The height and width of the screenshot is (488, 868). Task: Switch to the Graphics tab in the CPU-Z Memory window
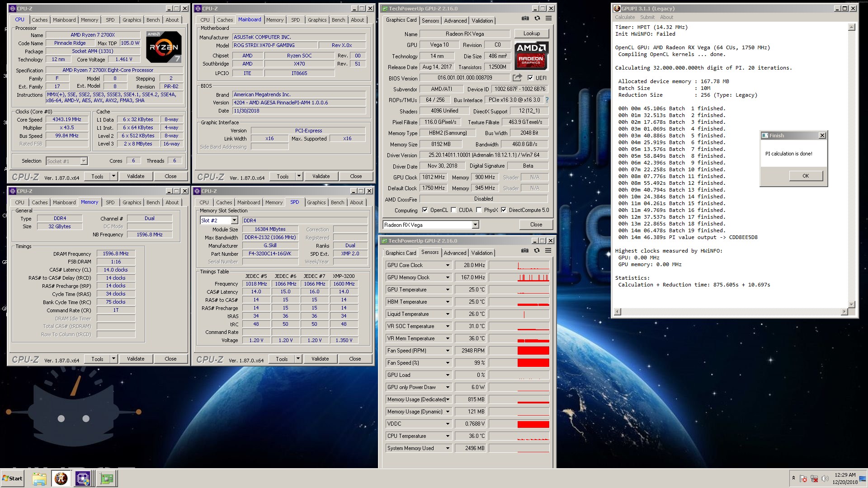(132, 202)
